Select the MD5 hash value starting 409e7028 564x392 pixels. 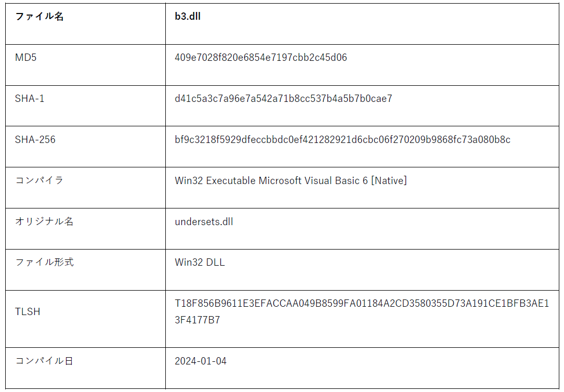pos(261,58)
